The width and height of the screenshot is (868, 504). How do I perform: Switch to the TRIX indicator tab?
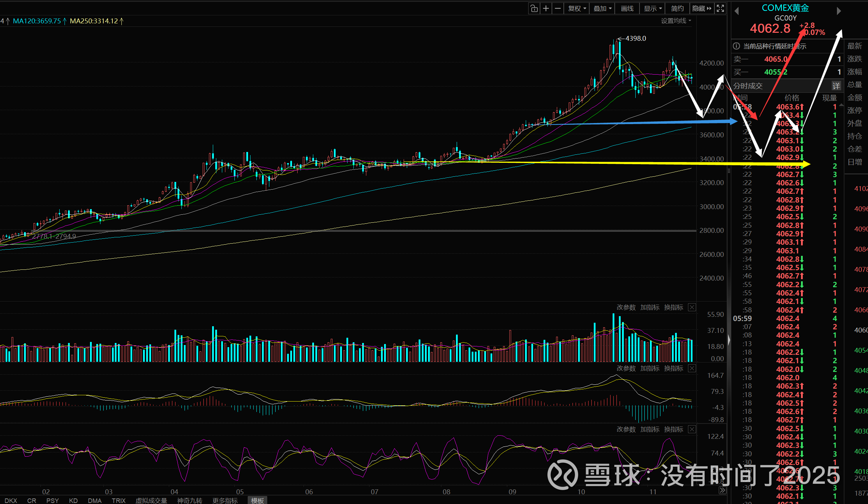click(119, 501)
